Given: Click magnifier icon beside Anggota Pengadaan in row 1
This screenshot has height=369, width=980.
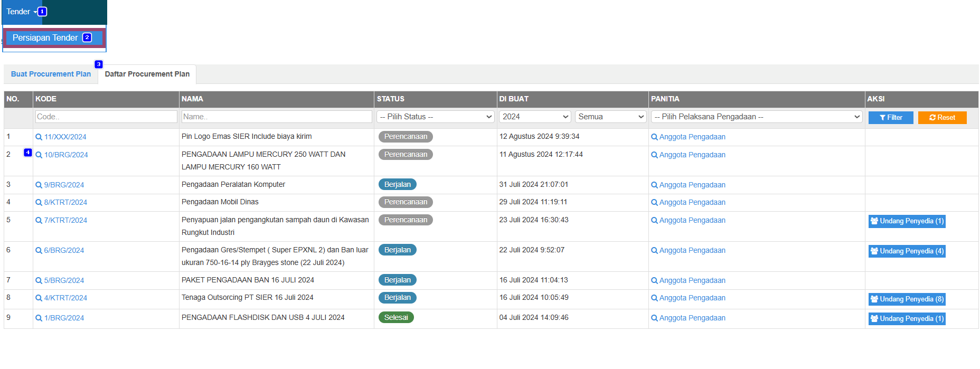Looking at the screenshot, I should [654, 137].
